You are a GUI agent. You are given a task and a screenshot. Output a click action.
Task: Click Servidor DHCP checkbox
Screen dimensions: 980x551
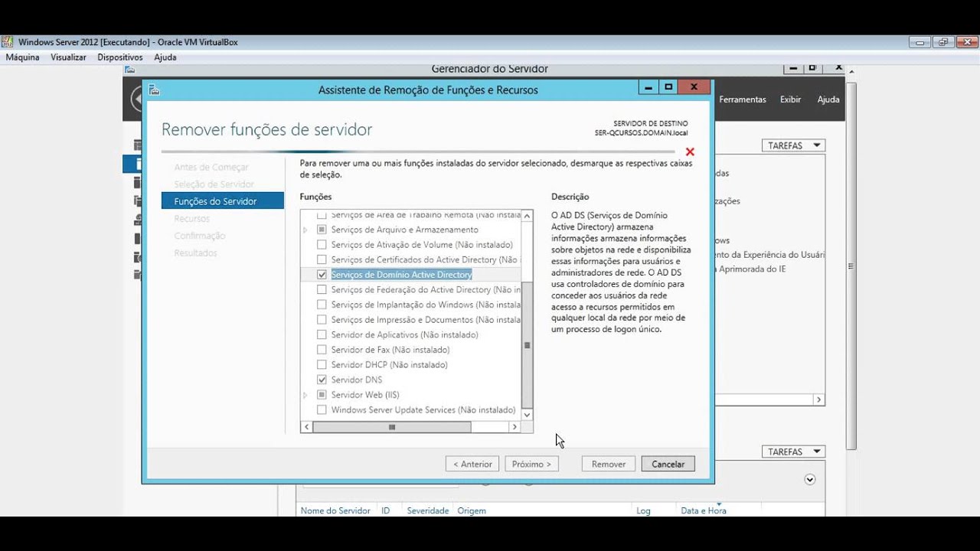tap(322, 365)
